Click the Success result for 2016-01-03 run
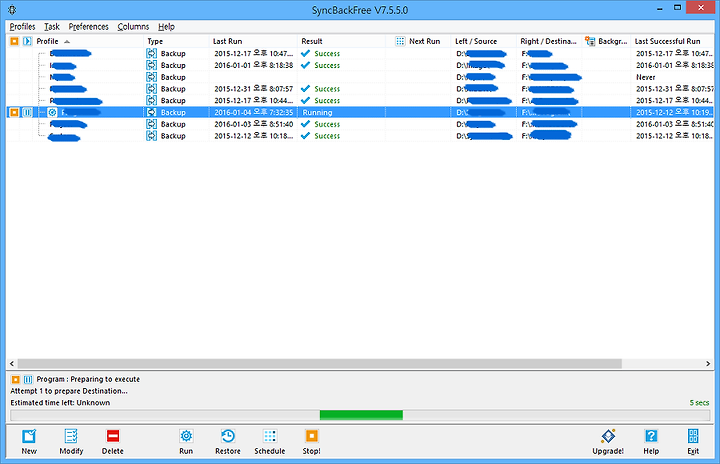This screenshot has height=464, width=720. click(x=327, y=124)
